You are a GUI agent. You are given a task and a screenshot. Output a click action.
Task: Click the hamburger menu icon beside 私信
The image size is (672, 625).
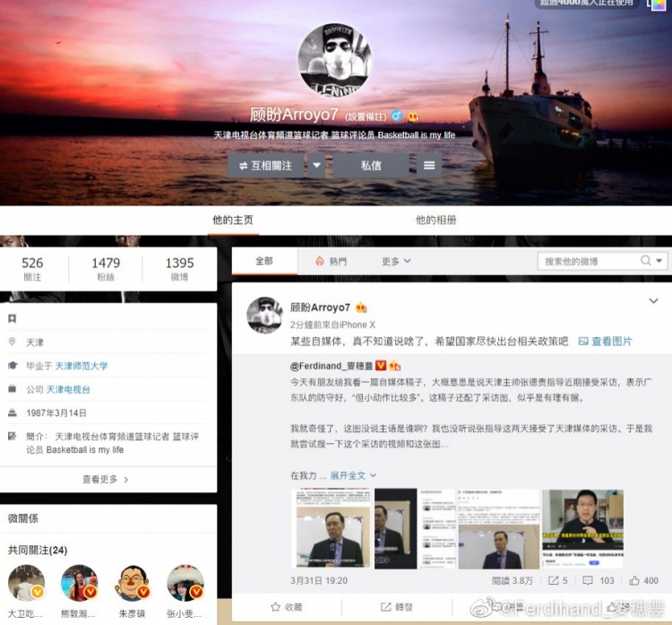(429, 166)
